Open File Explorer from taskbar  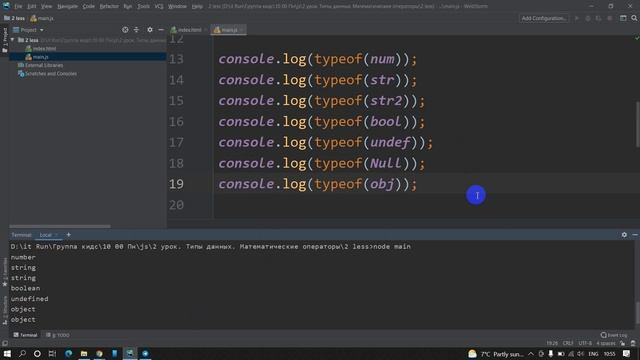point(84,354)
